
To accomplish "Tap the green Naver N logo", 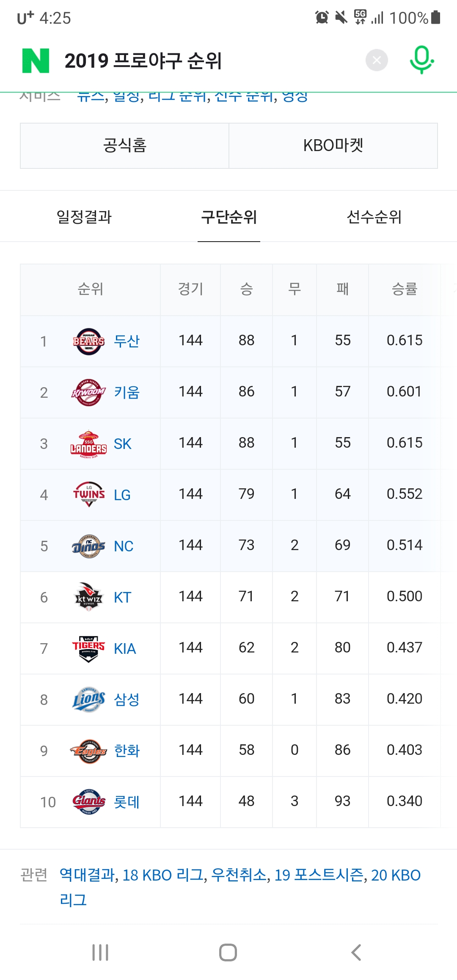I will [x=36, y=61].
